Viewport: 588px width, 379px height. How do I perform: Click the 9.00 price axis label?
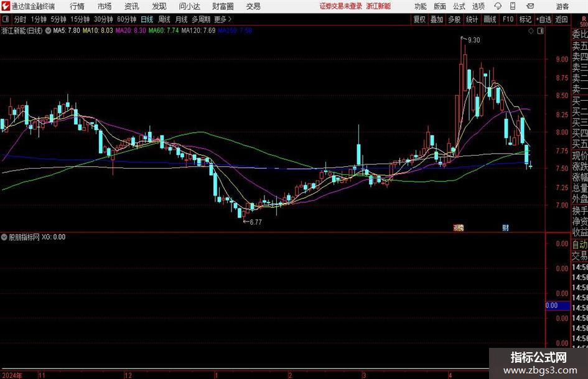(562, 59)
